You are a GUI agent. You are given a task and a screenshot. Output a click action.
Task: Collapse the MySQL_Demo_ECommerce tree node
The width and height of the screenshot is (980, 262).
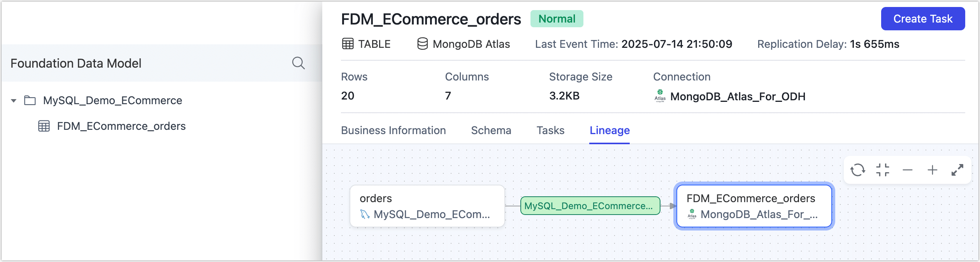point(14,101)
